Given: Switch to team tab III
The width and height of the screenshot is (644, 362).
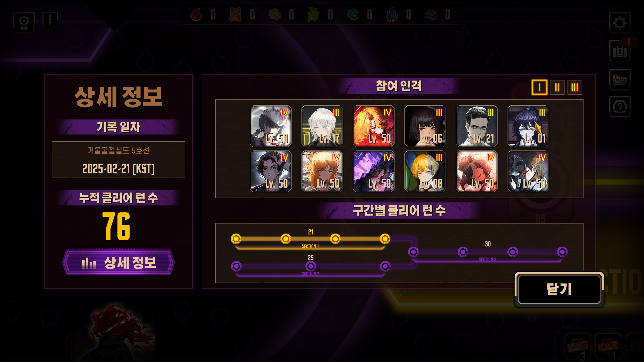Looking at the screenshot, I should (x=575, y=87).
